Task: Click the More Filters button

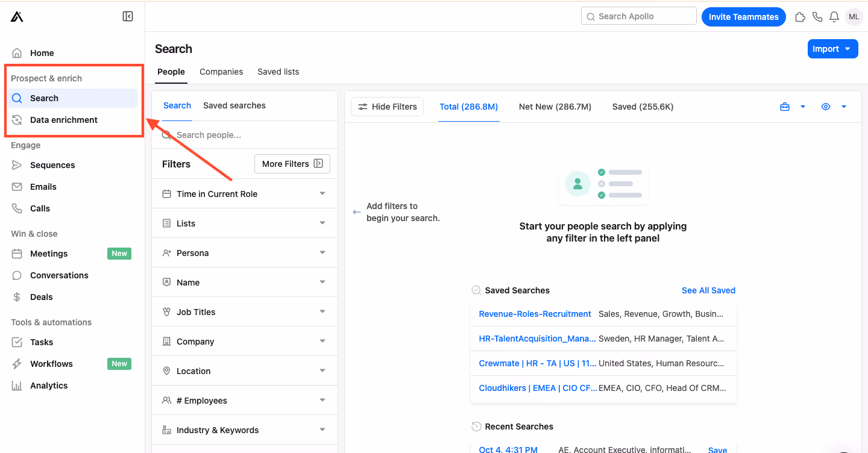Action: click(292, 164)
